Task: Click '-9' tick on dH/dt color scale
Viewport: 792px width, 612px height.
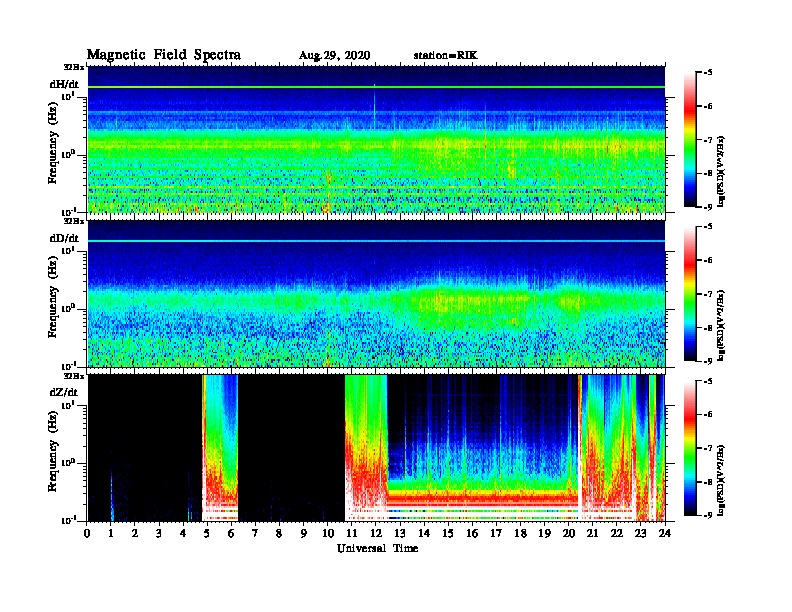Action: 708,207
